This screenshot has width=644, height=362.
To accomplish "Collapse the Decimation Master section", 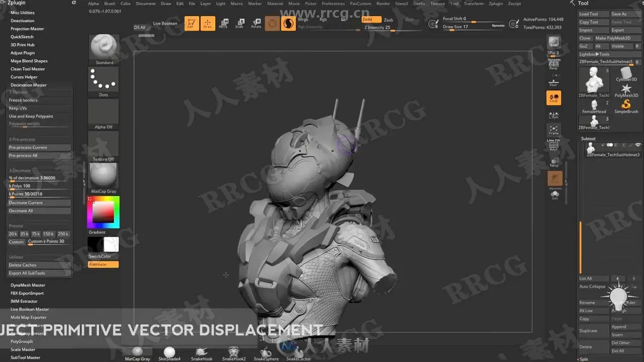I will (x=29, y=85).
